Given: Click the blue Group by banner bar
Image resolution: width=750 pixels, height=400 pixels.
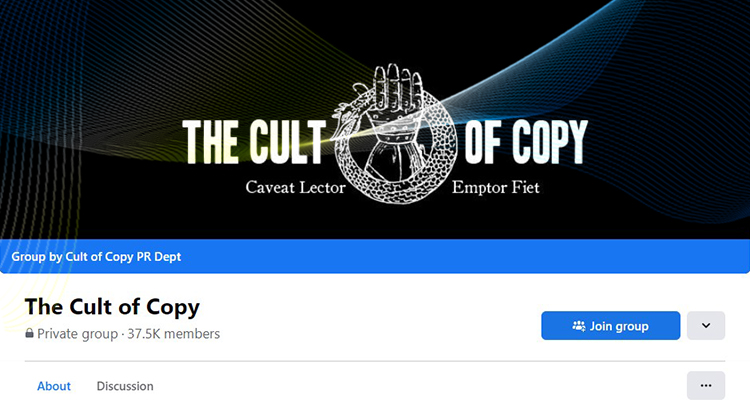Looking at the screenshot, I should [x=375, y=256].
